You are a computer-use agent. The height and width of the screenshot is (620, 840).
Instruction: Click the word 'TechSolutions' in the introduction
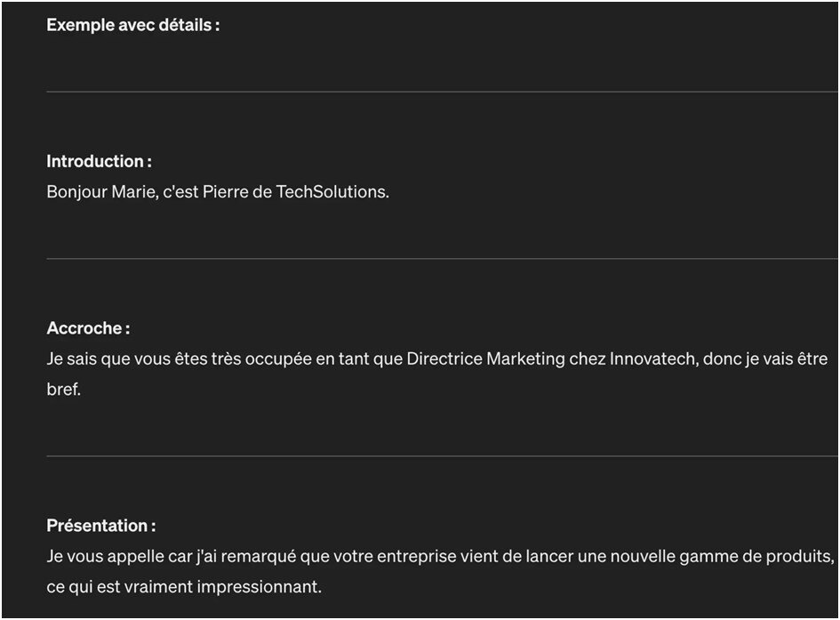[331, 192]
